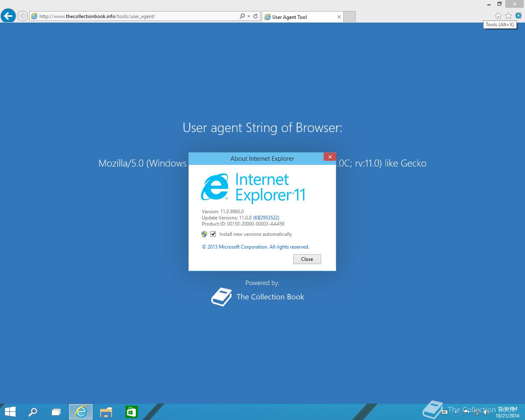Image resolution: width=525 pixels, height=420 pixels.
Task: Click the page icon in address bar
Action: click(34, 16)
